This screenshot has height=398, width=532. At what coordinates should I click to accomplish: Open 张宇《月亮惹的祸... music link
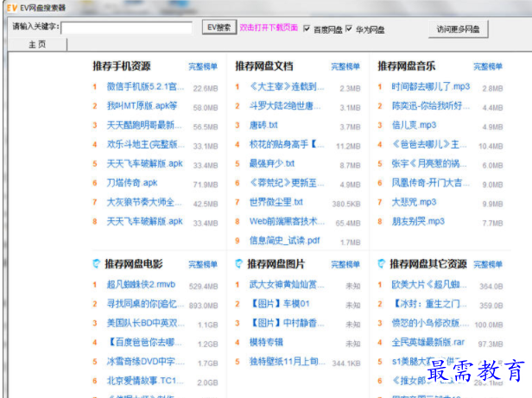pos(429,163)
